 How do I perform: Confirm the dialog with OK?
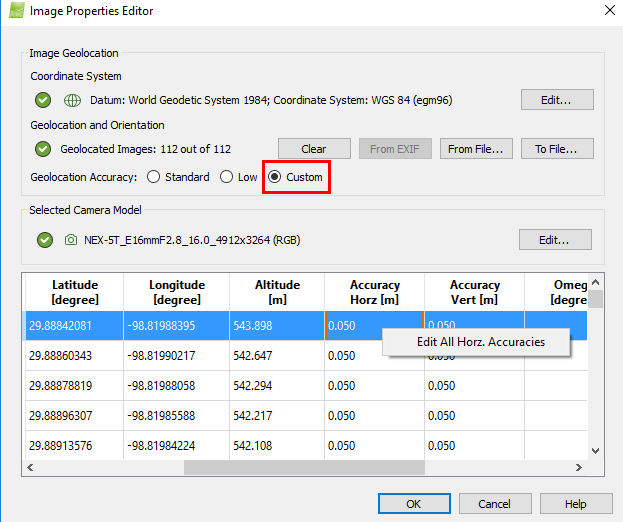tap(414, 504)
